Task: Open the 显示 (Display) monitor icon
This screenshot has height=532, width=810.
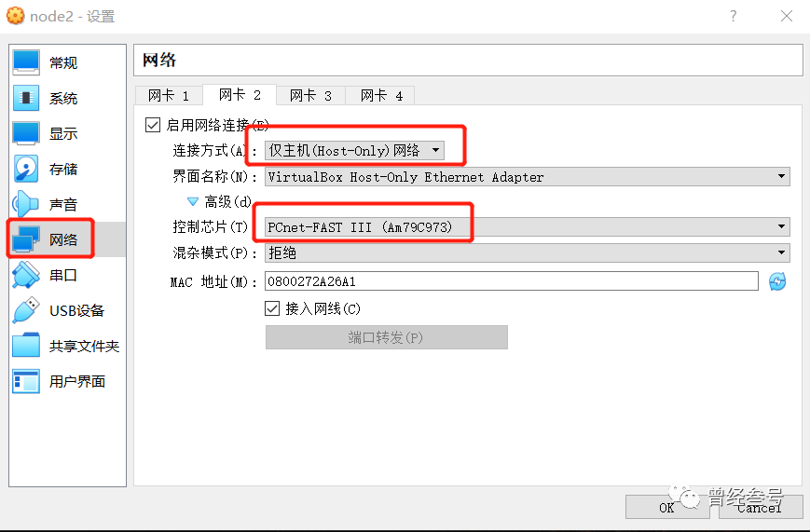Action: pos(26,133)
